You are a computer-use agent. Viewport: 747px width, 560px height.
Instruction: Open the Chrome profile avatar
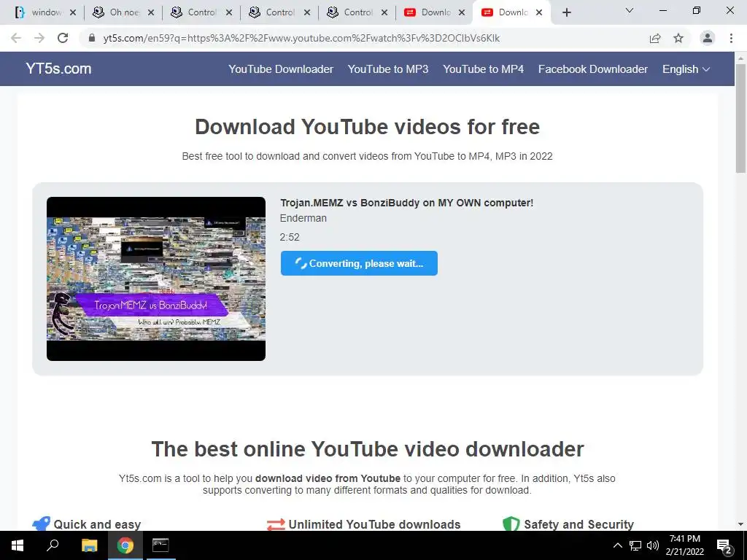coord(708,38)
